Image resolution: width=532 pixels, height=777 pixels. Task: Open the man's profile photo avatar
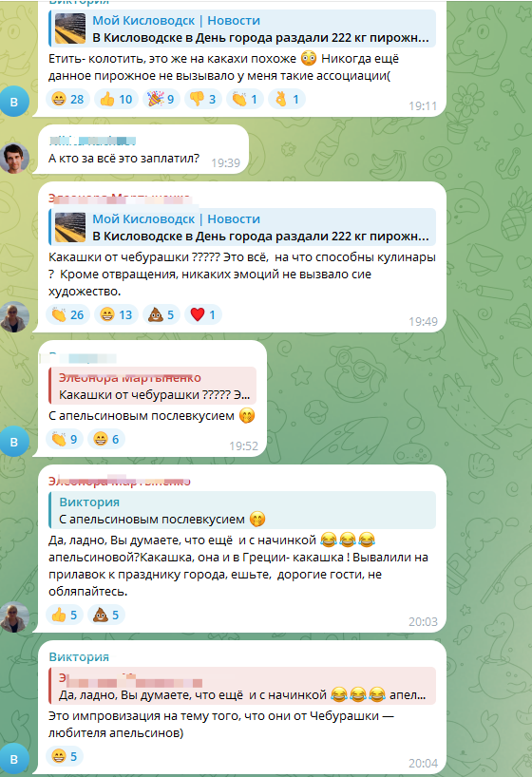tap(14, 158)
